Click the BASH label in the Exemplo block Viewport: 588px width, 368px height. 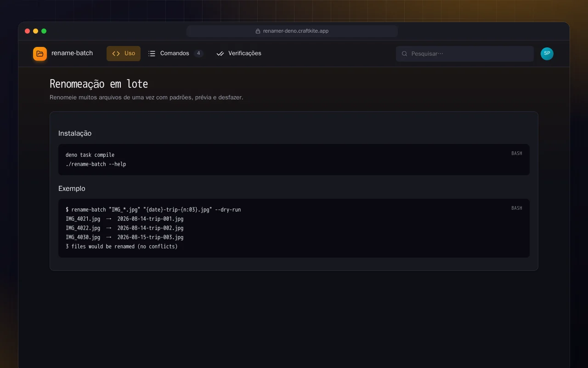coord(517,208)
